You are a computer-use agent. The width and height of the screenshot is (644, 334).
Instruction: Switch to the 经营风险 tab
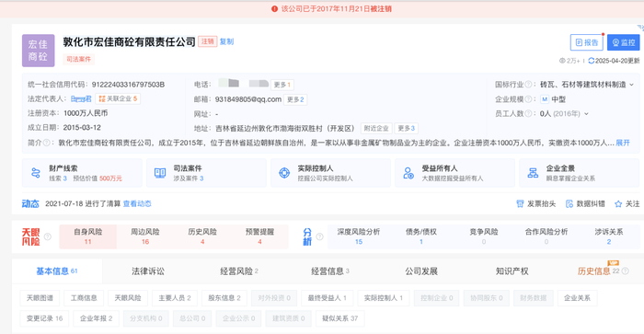coord(239,271)
